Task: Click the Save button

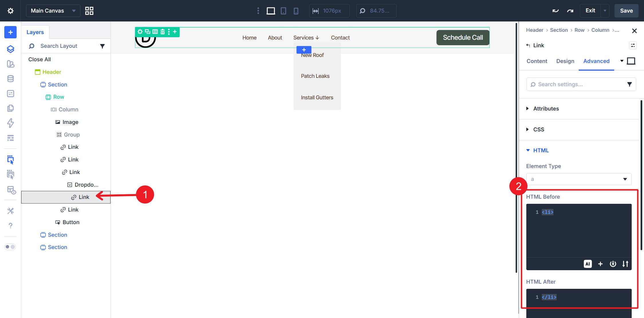Action: pos(626,11)
